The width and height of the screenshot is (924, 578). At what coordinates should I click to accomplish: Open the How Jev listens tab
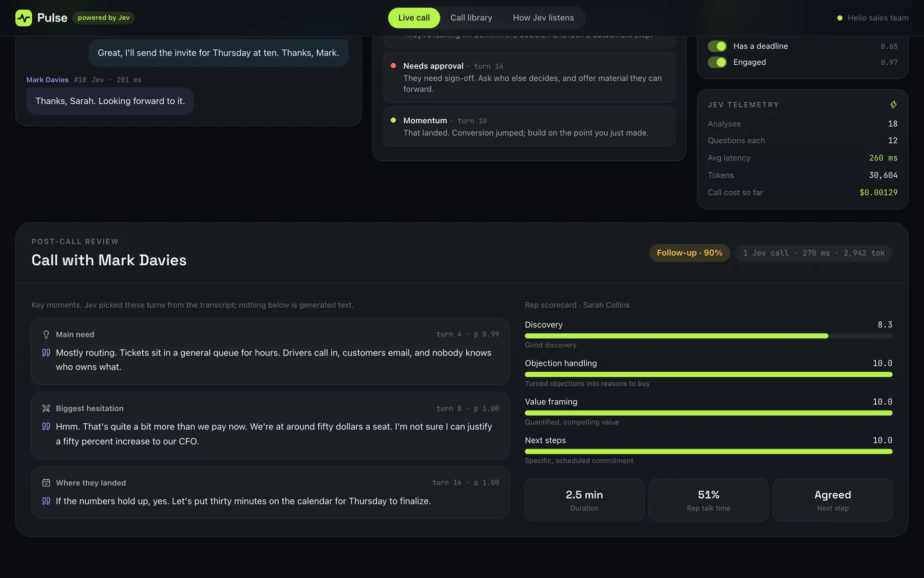[x=543, y=18]
